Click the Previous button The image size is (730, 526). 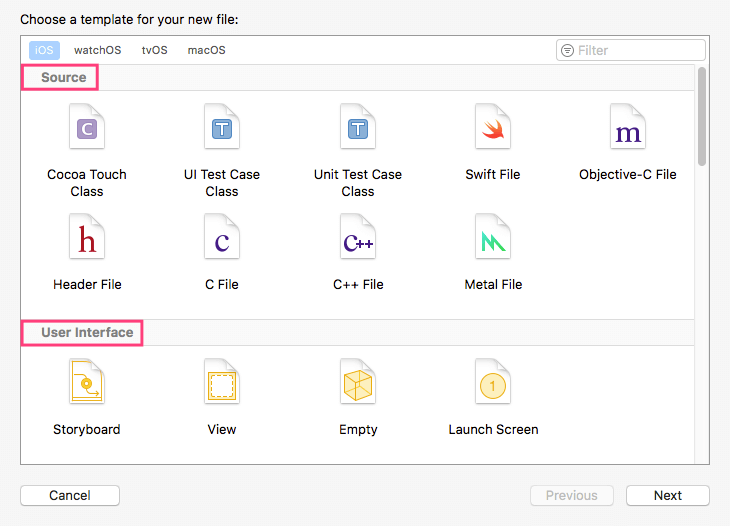pos(572,495)
